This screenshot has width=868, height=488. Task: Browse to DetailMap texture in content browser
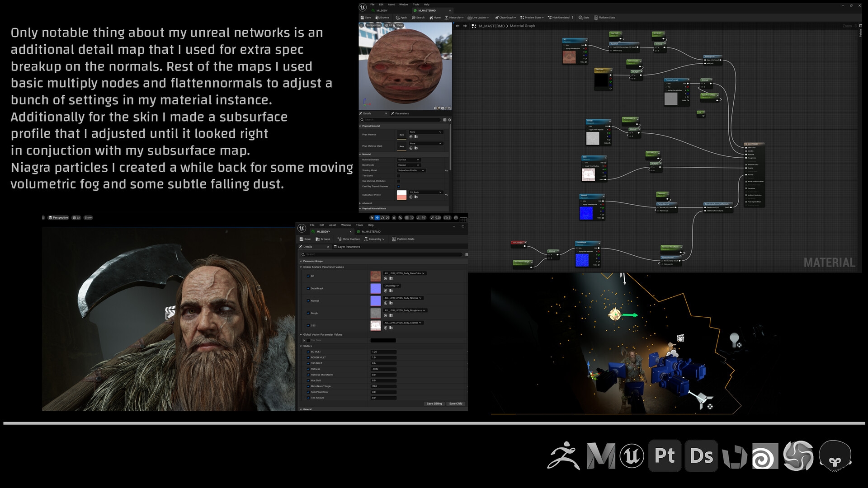click(391, 291)
